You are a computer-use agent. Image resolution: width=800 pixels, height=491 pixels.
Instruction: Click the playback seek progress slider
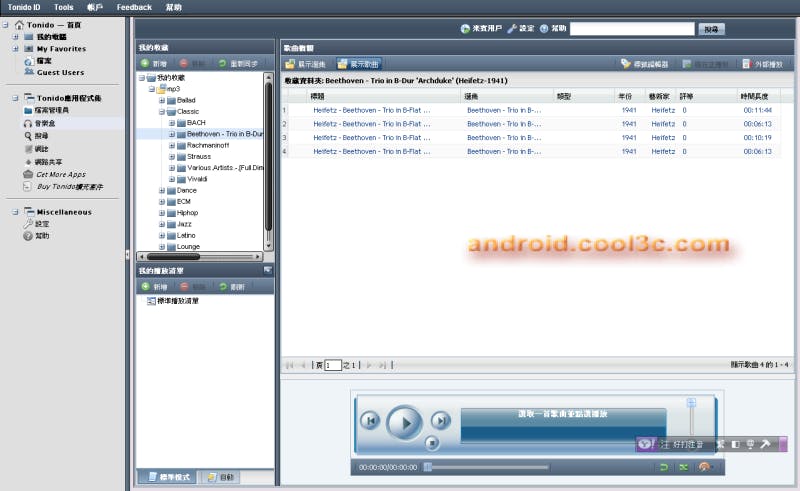[x=486, y=467]
